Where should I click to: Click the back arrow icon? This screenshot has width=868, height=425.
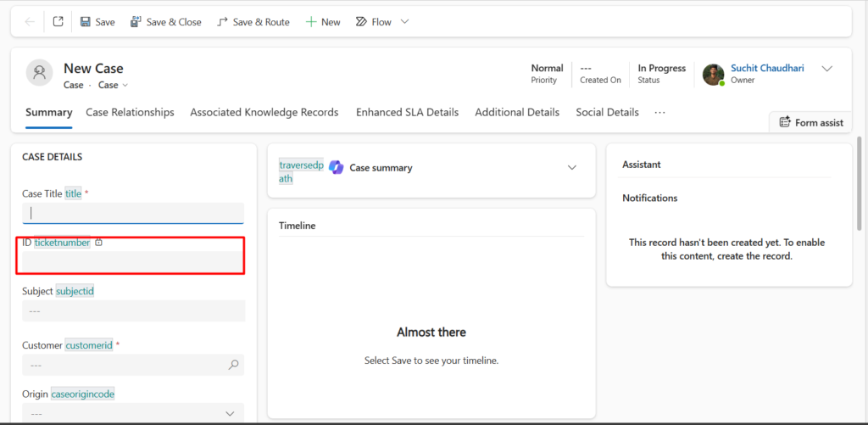[x=30, y=22]
